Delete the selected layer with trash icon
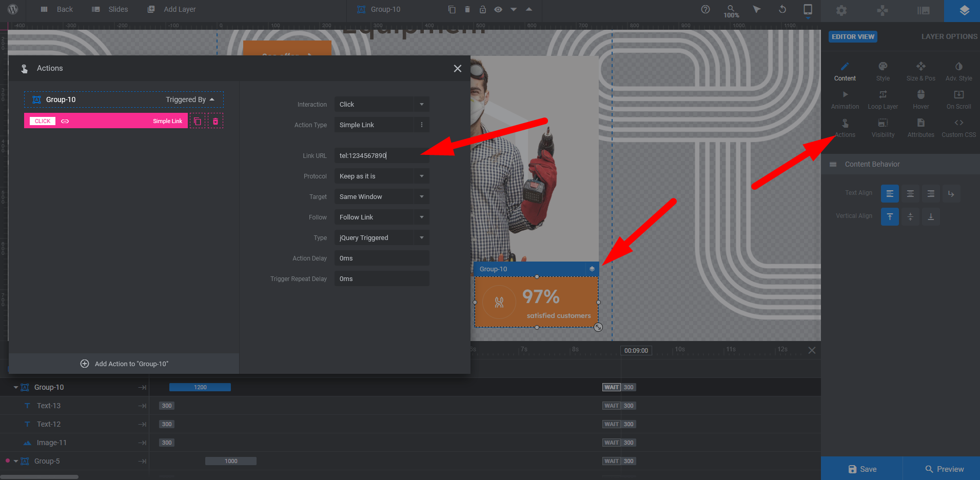Viewport: 980px width, 480px height. pyautogui.click(x=467, y=9)
